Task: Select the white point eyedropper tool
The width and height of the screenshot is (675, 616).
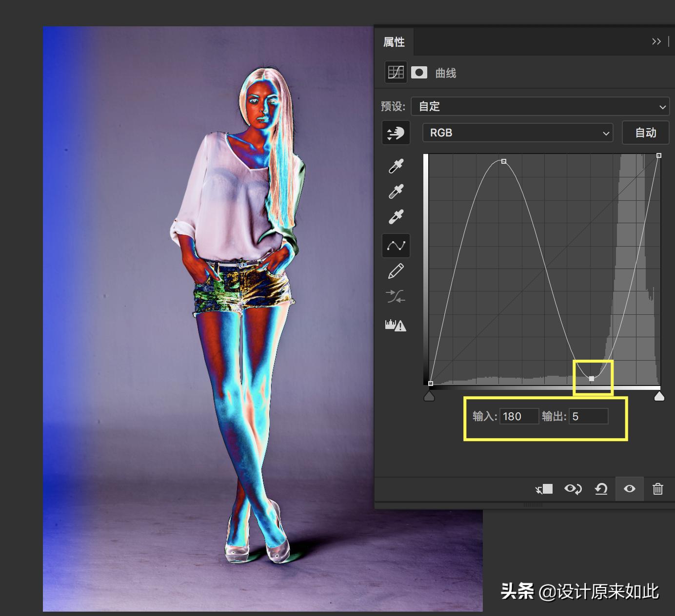Action: pyautogui.click(x=396, y=217)
